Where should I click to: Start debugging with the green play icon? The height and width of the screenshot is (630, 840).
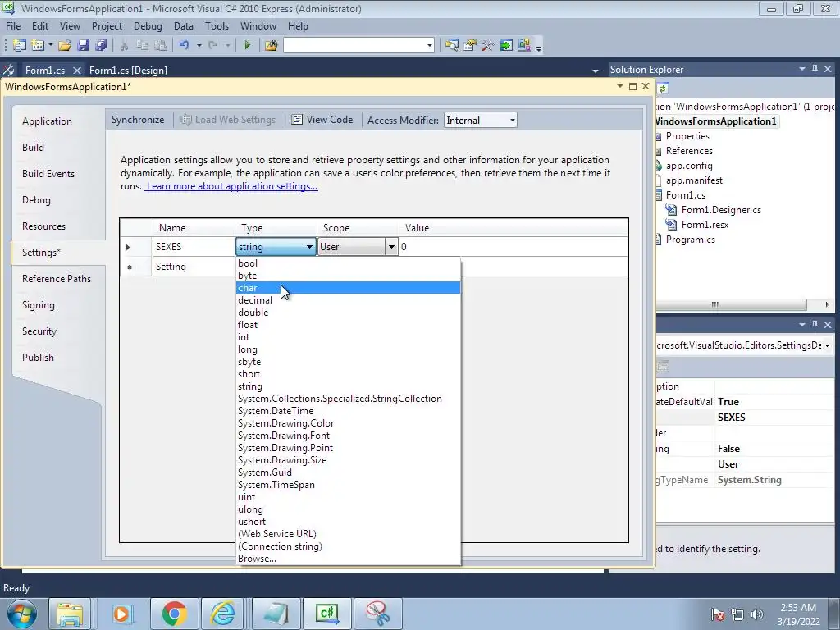(247, 46)
